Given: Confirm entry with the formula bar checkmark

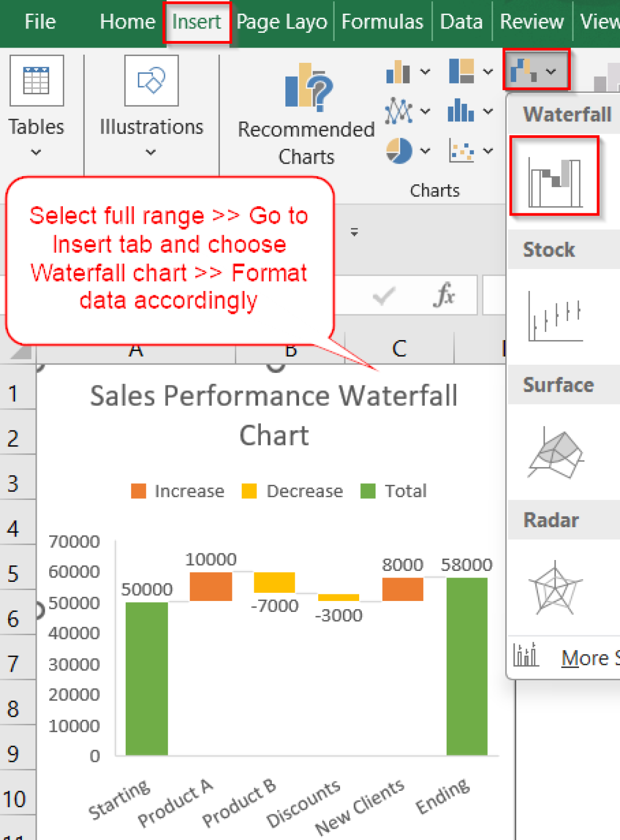Looking at the screenshot, I should tap(382, 295).
